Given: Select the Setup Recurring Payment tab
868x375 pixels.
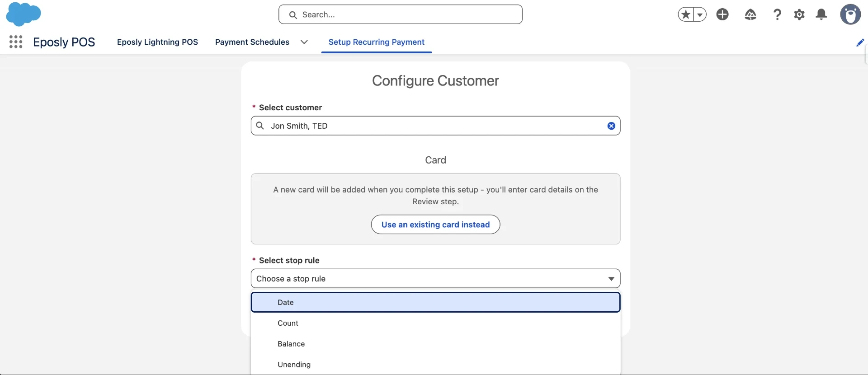Looking at the screenshot, I should 377,42.
